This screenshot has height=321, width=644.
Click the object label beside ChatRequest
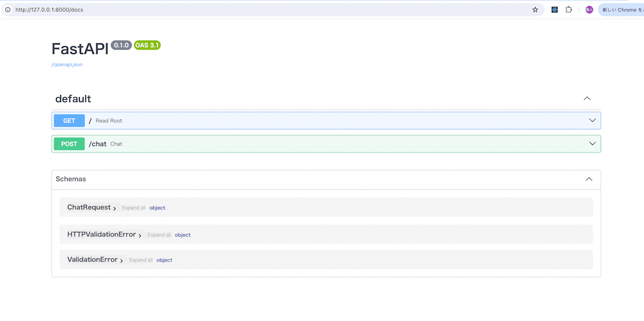click(157, 208)
